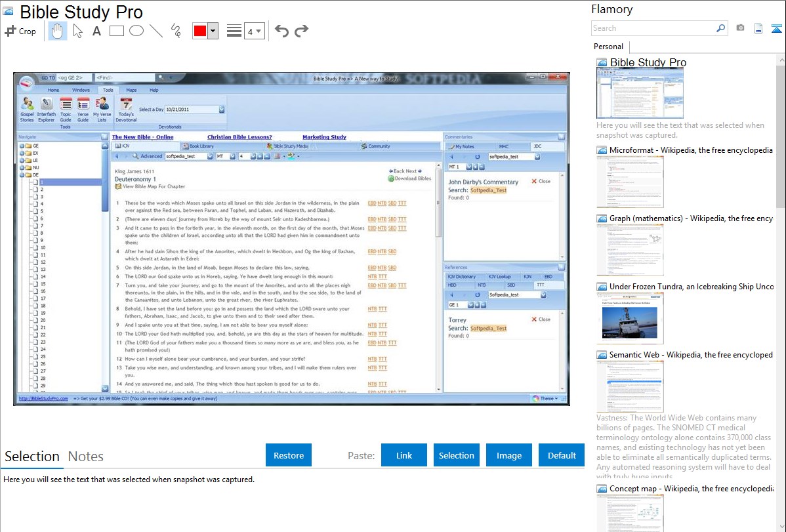
Task: Undo the last annotation
Action: [x=281, y=31]
